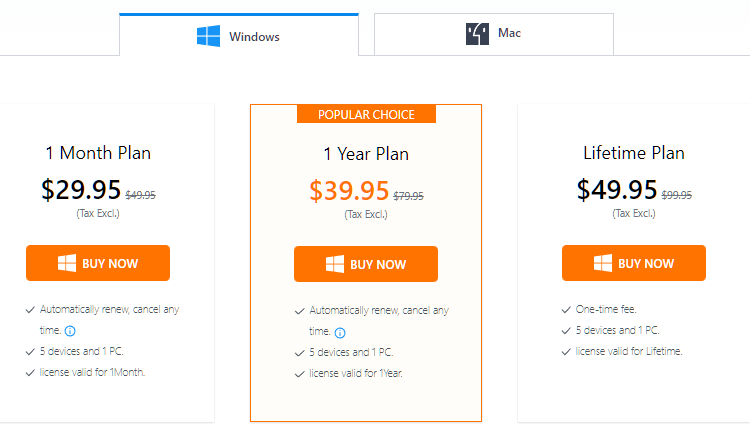Screen dimensions: 750x447
Task: Click Windows logo on 1 Year Buy Now
Action: pyautogui.click(x=335, y=264)
